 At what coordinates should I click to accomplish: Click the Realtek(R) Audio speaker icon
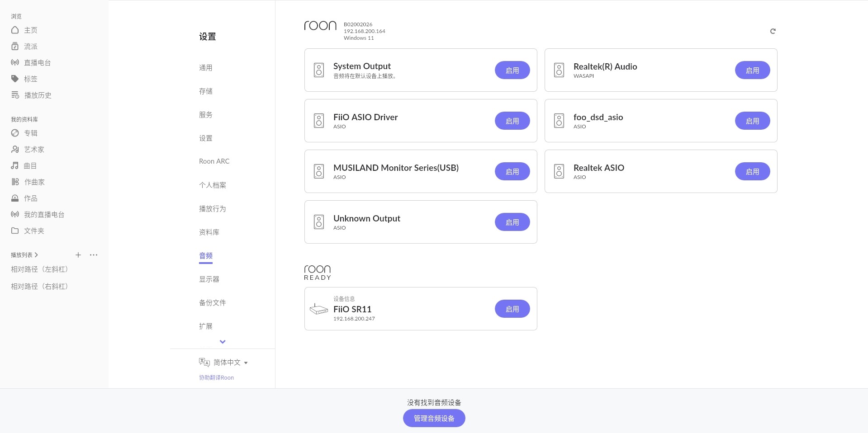(559, 70)
